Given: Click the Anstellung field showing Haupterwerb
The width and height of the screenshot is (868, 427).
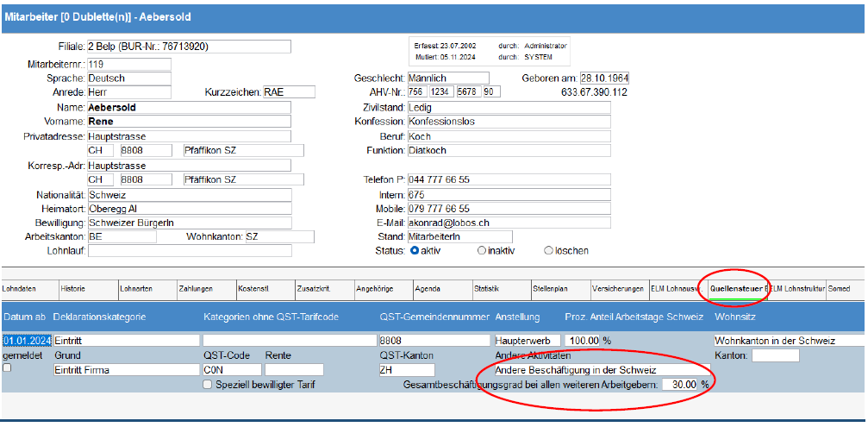Looking at the screenshot, I should pos(528,341).
